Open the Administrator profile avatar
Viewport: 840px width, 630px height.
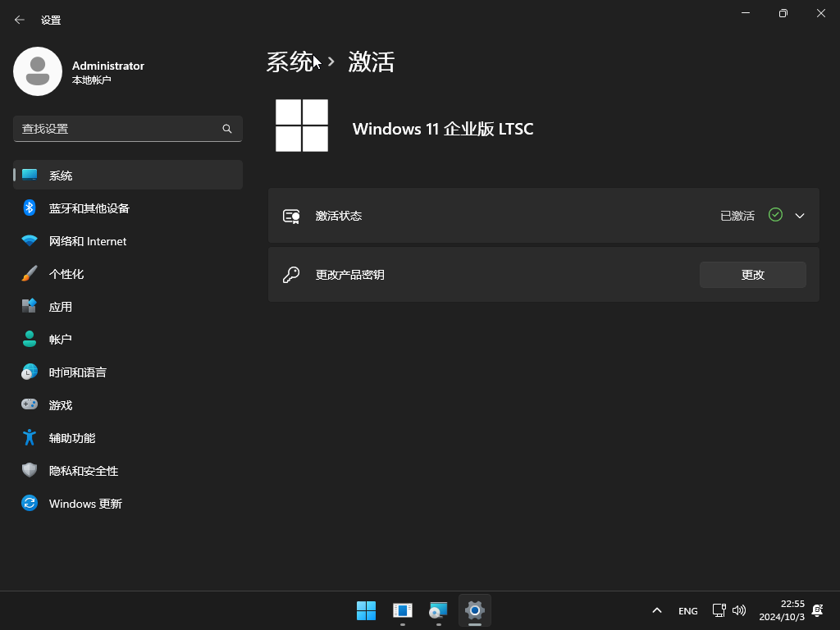coord(38,71)
